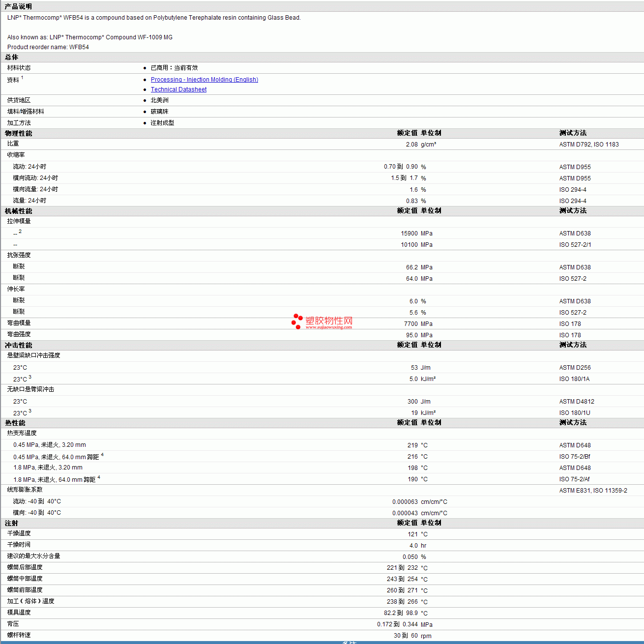Screen dimensions: 644x644
Task: Click the 拉伸模量 row label
Action: tap(19, 221)
